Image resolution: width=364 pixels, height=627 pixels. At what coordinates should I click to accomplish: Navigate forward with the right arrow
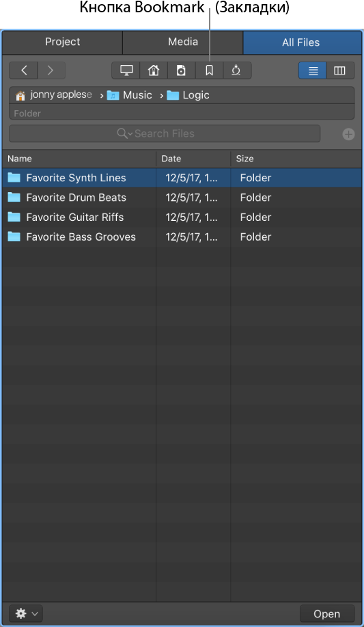pyautogui.click(x=51, y=70)
